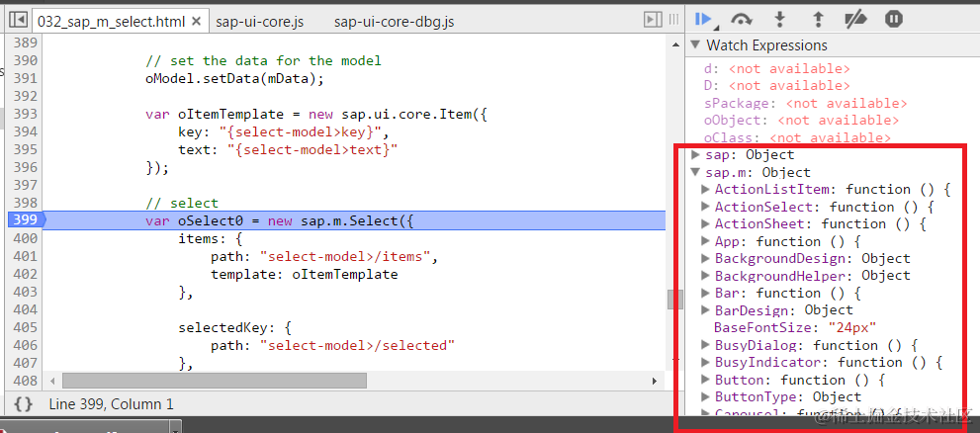980x433 pixels.
Task: Expand the BackgroundHelper object
Action: (x=706, y=275)
